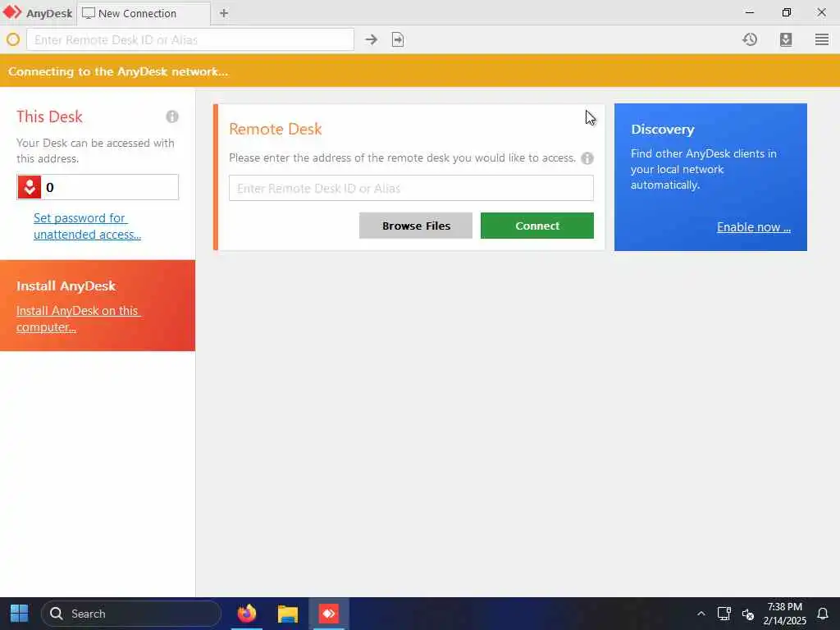Click the taskbar Search box
Viewport: 840px width, 630px height.
131,614
